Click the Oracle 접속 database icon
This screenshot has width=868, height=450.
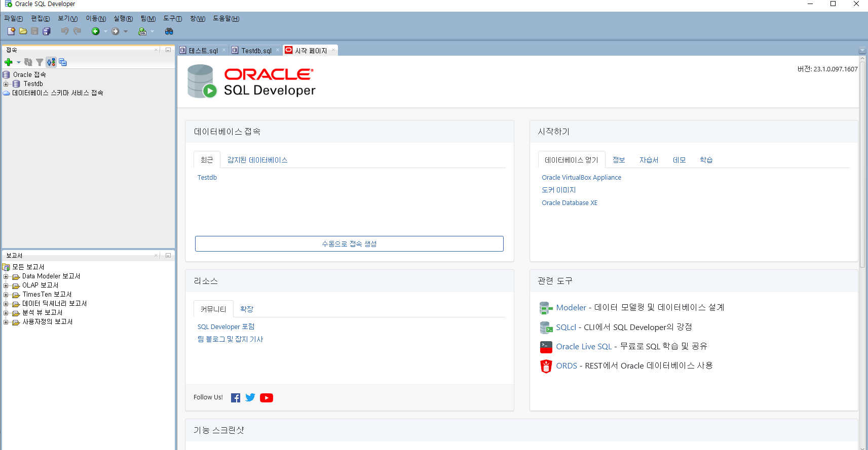[x=7, y=75]
